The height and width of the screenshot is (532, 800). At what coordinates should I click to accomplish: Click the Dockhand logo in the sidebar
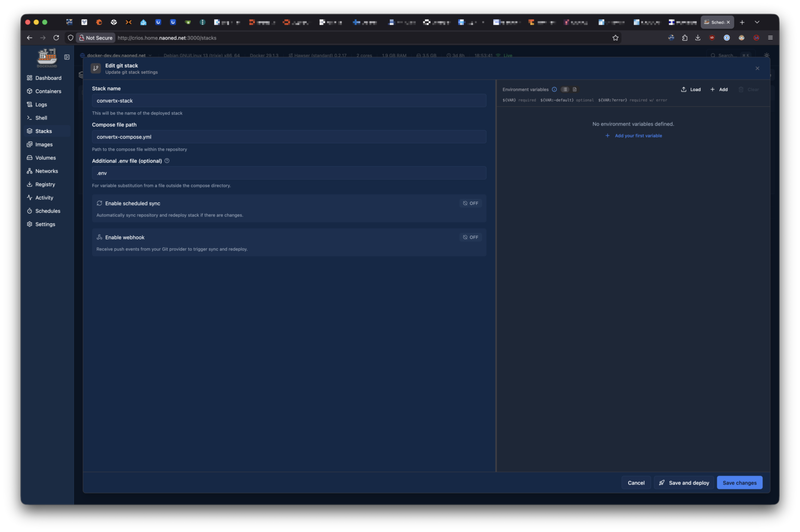coord(47,57)
